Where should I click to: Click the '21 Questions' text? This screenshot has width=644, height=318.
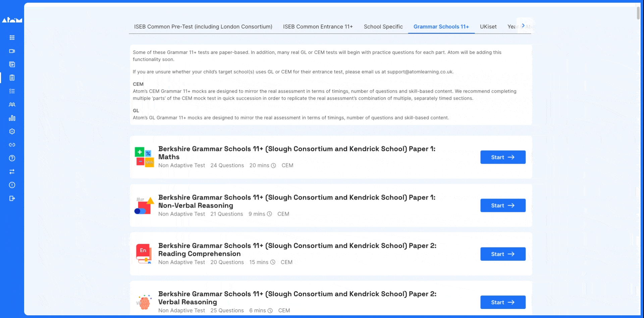point(227,214)
